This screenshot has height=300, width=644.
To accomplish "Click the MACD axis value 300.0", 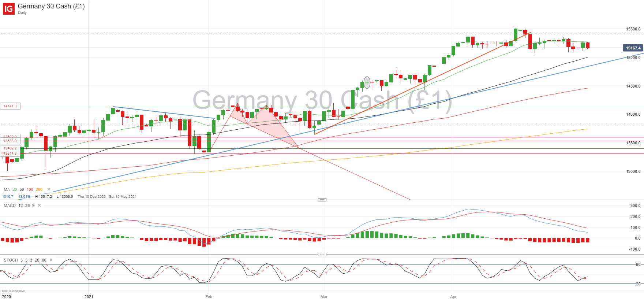I will 635,205.
